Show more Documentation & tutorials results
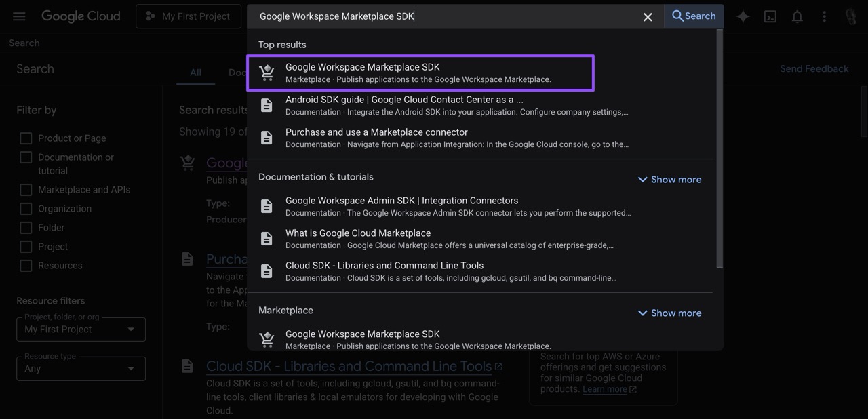This screenshot has height=419, width=868. pyautogui.click(x=669, y=179)
